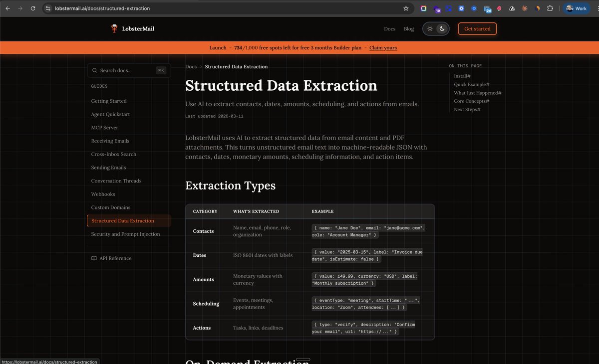Click the Jane Doe example code snippet
Viewport: 599px width, 364px height.
pyautogui.click(x=368, y=231)
